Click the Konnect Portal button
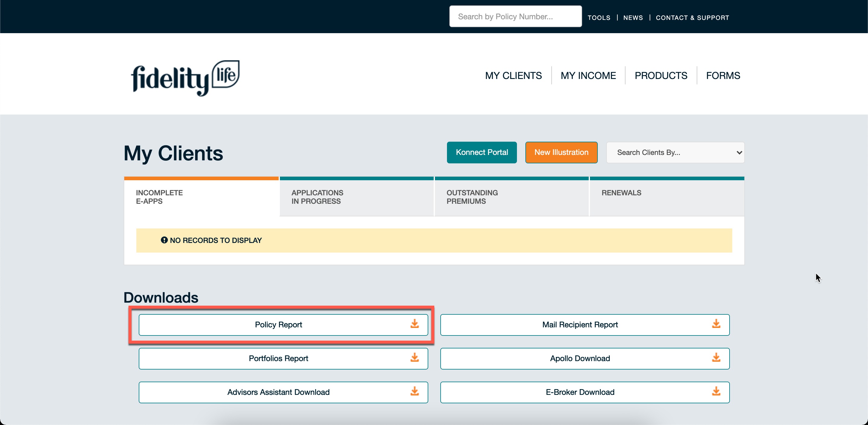This screenshot has height=425, width=868. pos(482,153)
